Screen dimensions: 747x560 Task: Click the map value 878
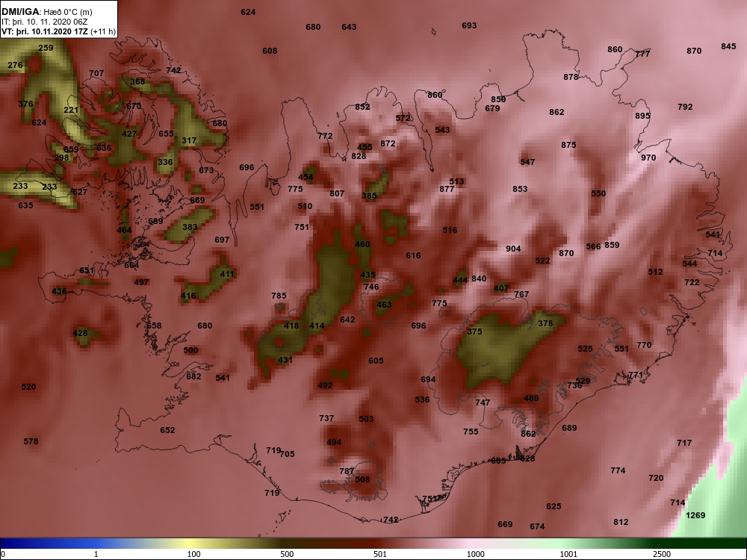tap(571, 77)
